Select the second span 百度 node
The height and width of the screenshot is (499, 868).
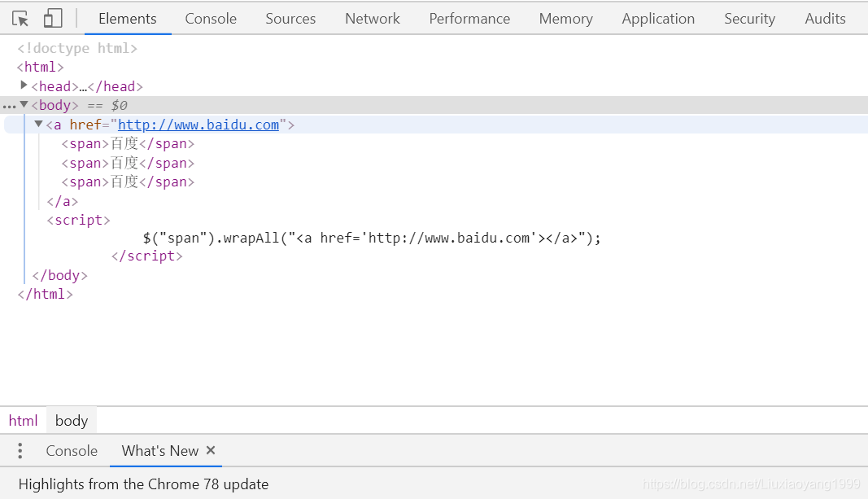128,164
